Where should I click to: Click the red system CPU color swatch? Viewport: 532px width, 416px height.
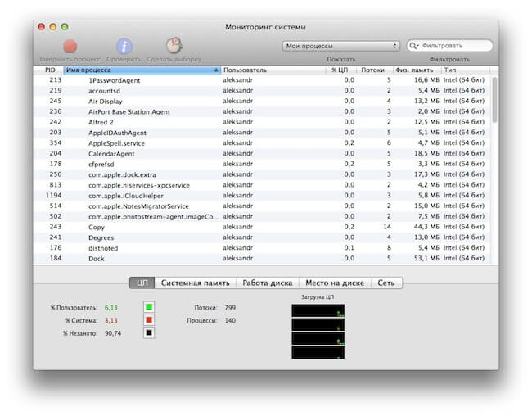(x=149, y=320)
